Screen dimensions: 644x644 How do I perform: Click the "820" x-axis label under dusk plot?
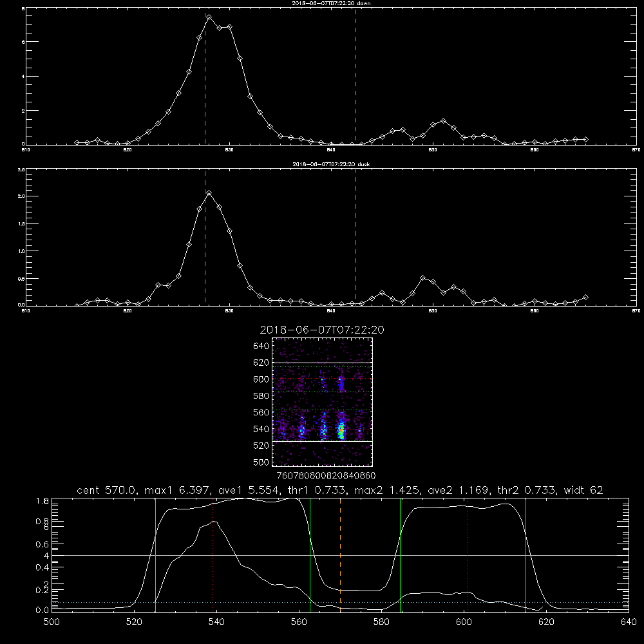click(x=128, y=311)
